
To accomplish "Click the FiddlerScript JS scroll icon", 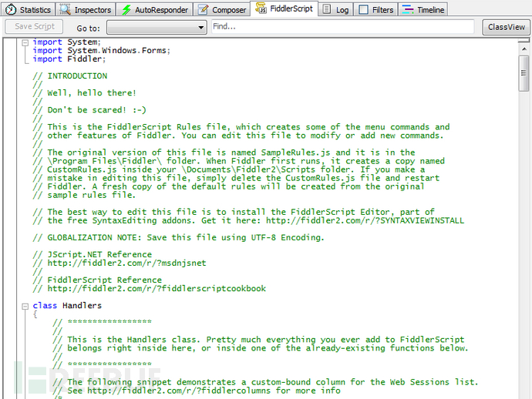I will click(x=261, y=8).
